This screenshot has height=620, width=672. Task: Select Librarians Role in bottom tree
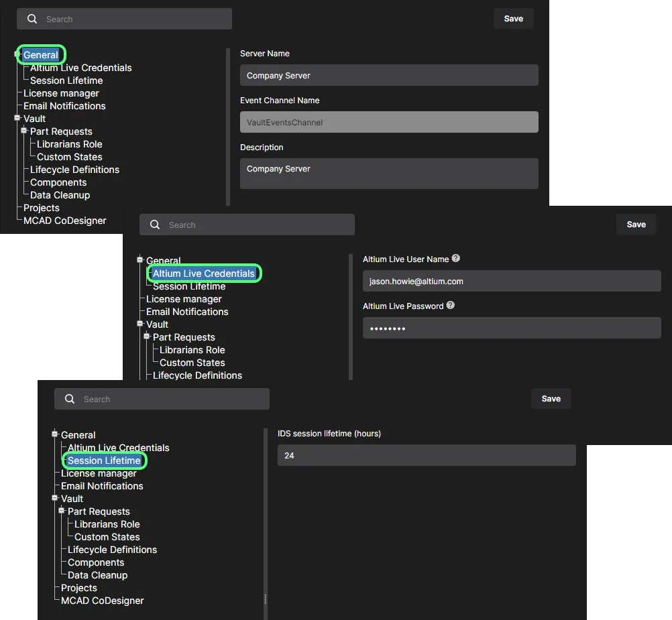[107, 524]
